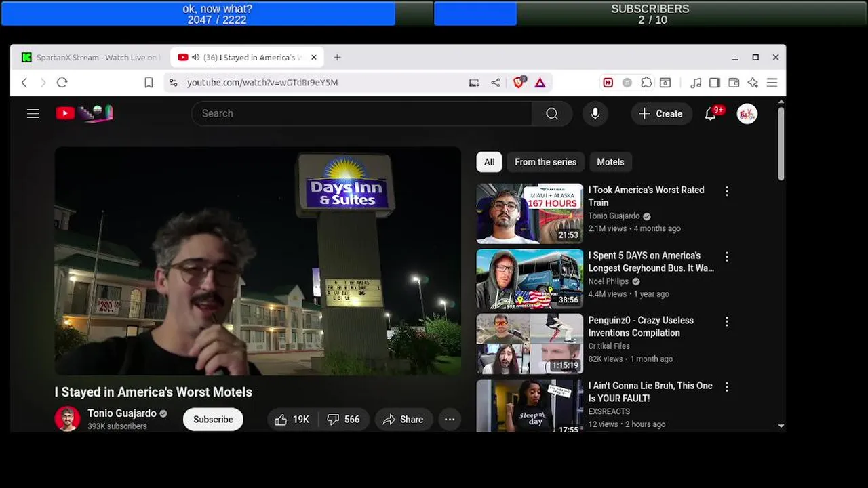Screen dimensions: 868x488
Task: Click the page vertical scrollbar
Action: pos(781,144)
